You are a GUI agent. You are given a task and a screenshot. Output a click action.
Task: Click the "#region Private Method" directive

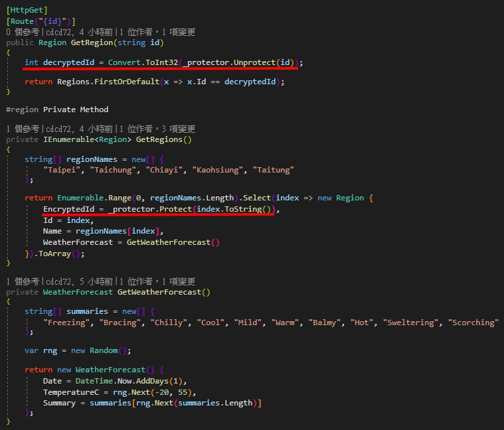pyautogui.click(x=57, y=109)
